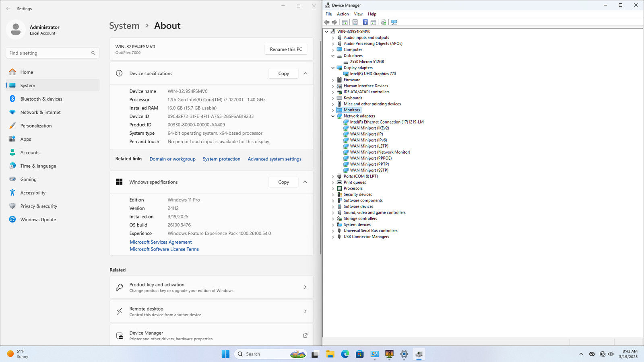Viewport: 644px width, 362px height.
Task: Open Remote desktop settings row
Action: (211, 311)
